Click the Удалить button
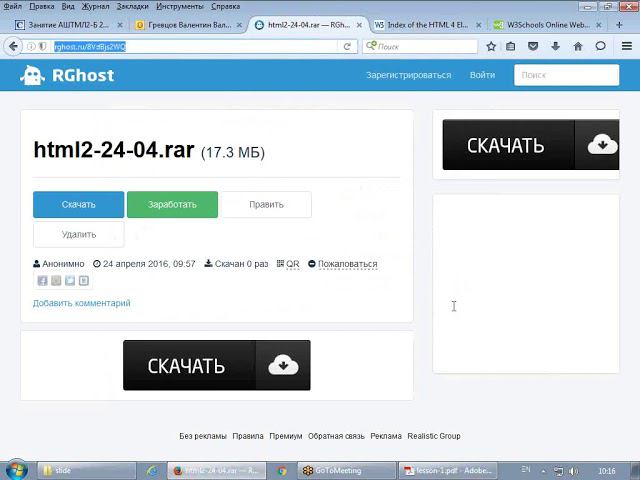 click(x=78, y=234)
